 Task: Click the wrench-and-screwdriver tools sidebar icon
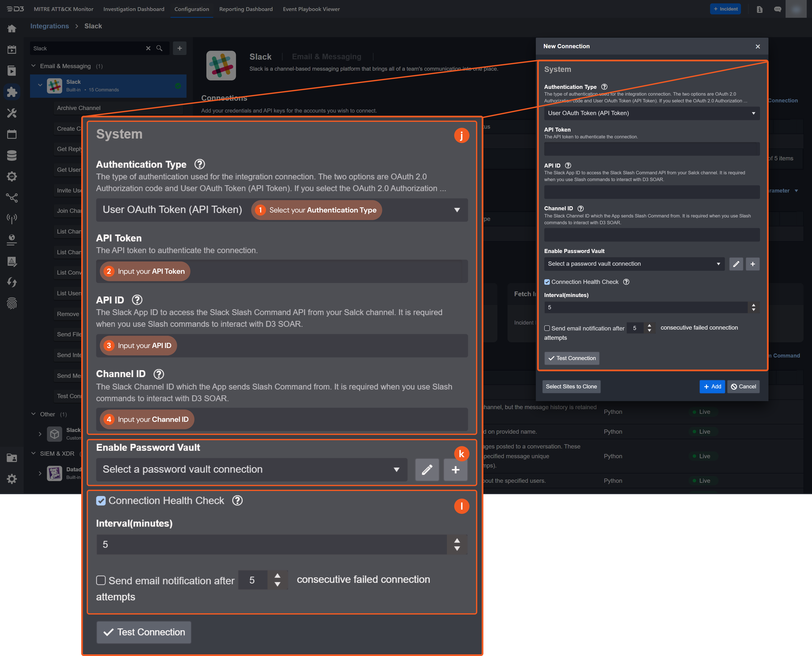(x=12, y=113)
